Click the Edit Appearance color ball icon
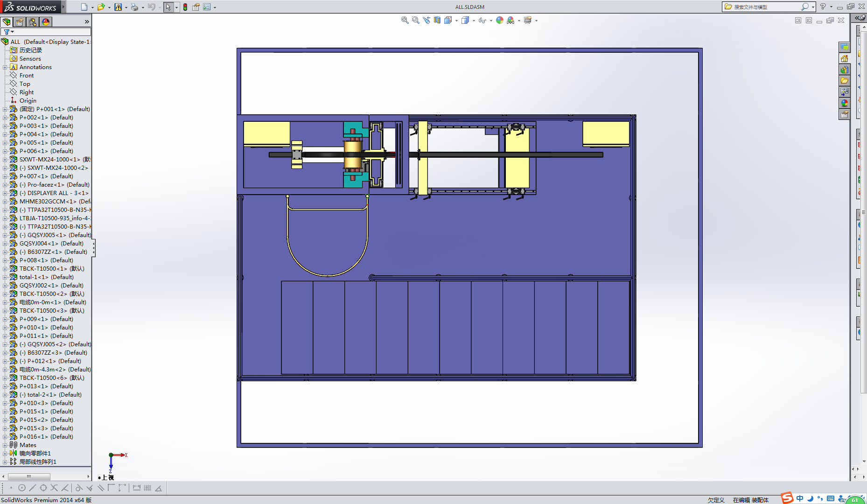The width and height of the screenshot is (867, 504). 500,20
